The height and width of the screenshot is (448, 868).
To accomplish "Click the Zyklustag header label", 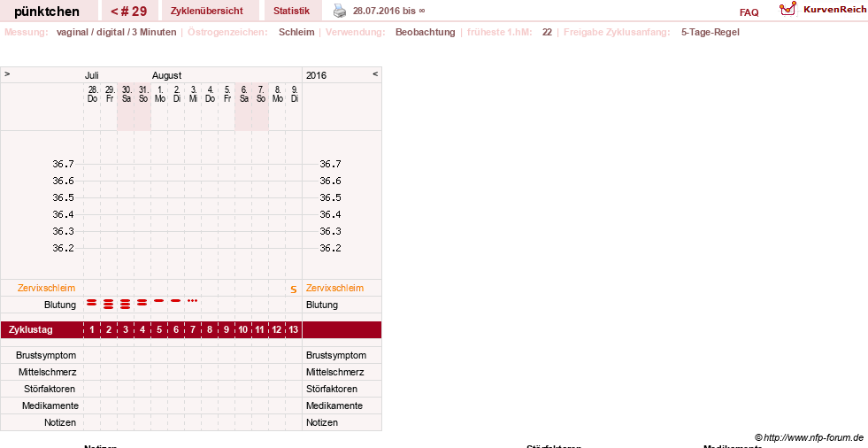I will pos(31,329).
